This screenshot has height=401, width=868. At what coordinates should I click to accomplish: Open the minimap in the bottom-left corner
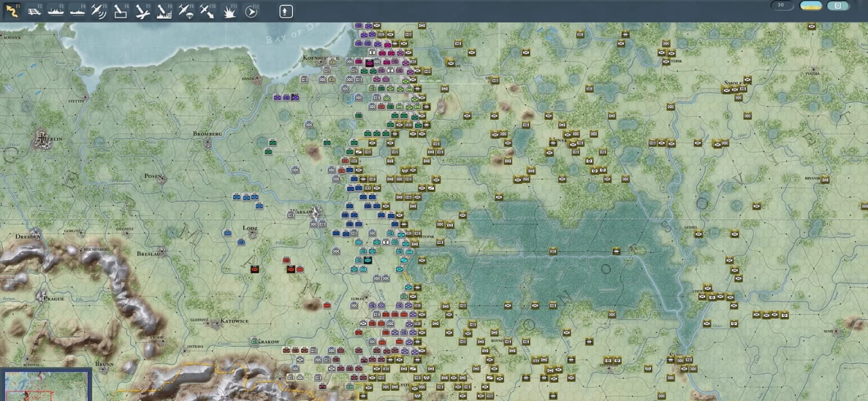coord(45,385)
